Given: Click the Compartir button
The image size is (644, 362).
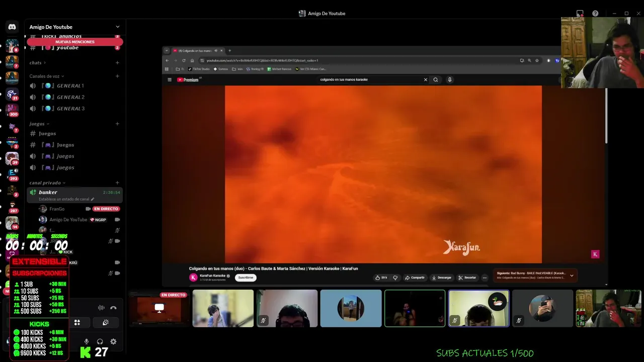Looking at the screenshot, I should pos(415,278).
